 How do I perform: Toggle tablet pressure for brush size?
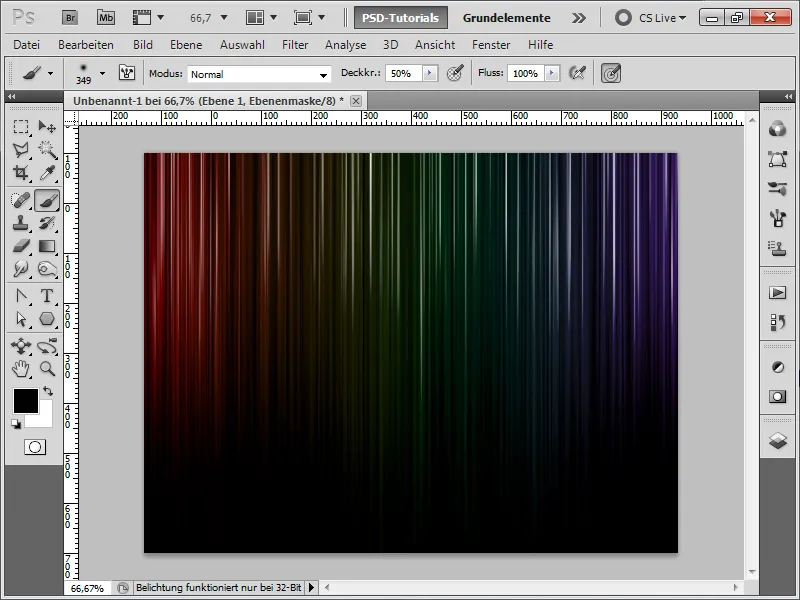pos(611,73)
